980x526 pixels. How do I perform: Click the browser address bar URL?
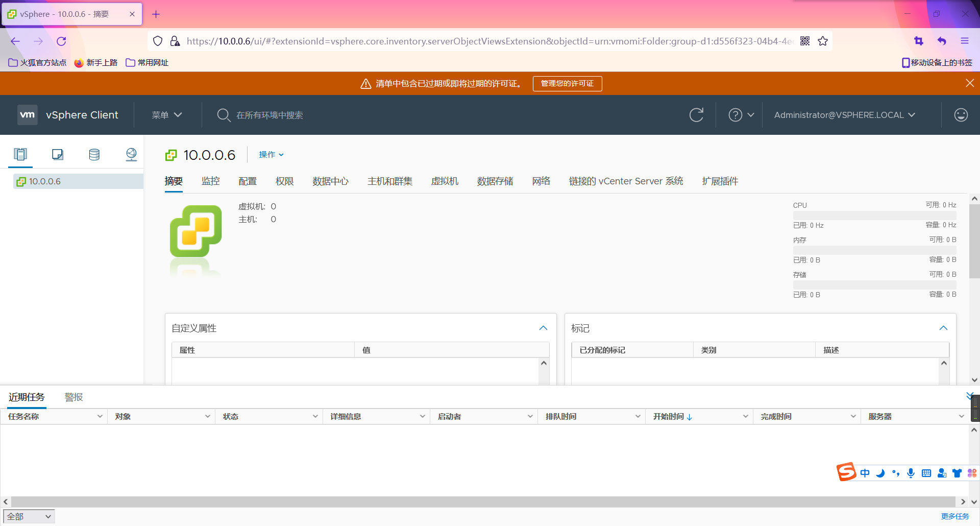[x=490, y=41]
